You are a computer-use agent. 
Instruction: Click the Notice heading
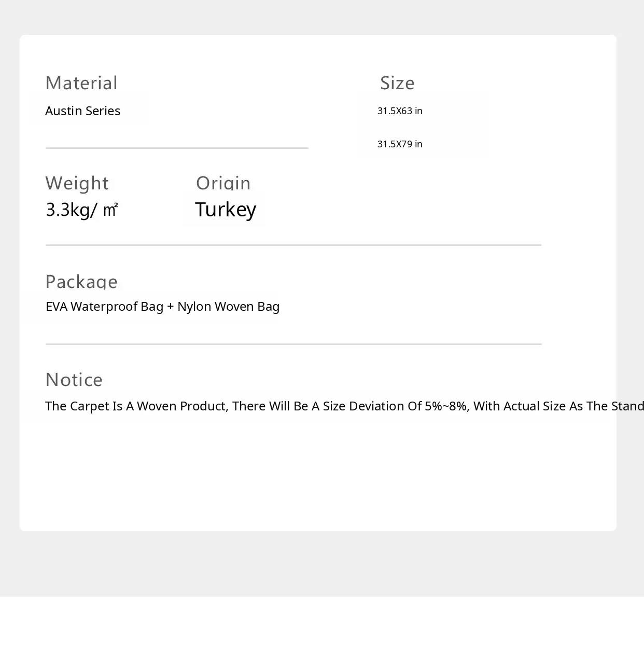coord(74,380)
